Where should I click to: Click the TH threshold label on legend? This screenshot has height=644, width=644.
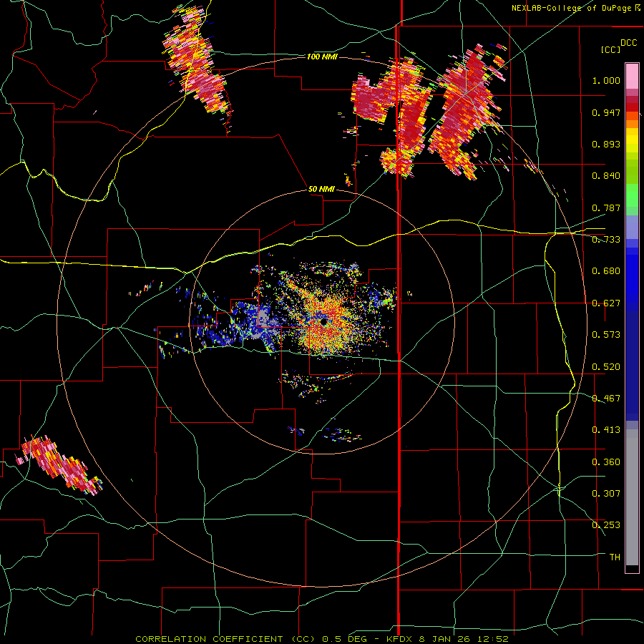pyautogui.click(x=615, y=557)
